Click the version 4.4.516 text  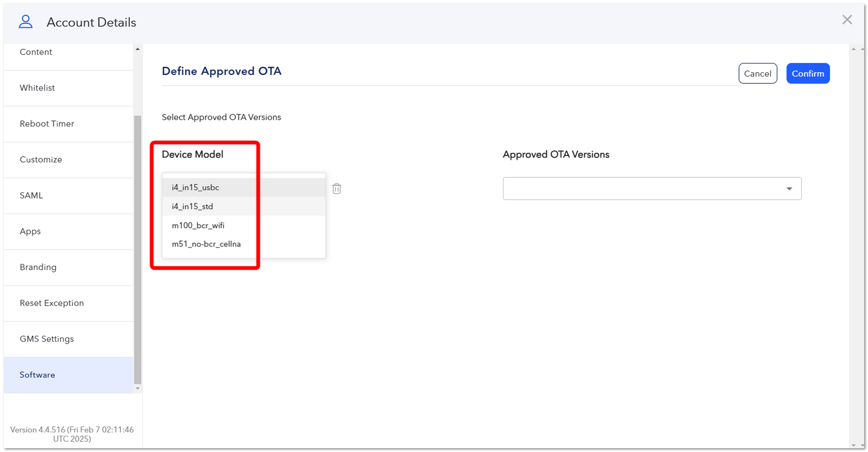(72, 434)
